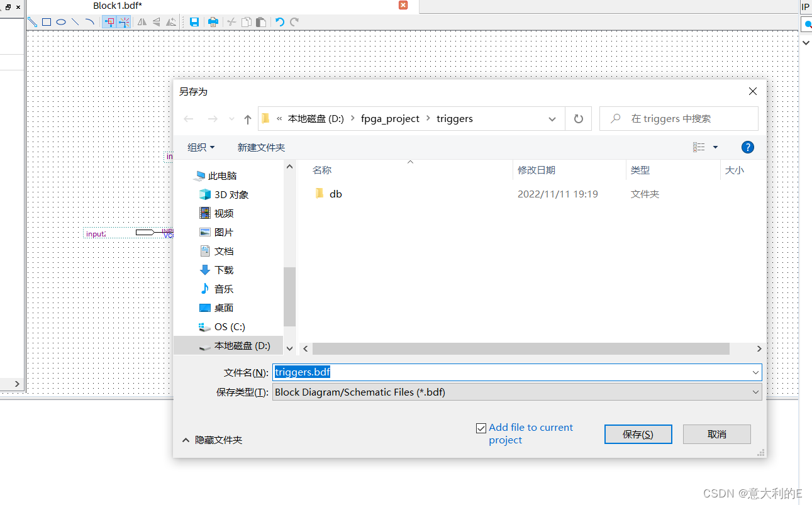Click the 保存(S) button

(638, 434)
